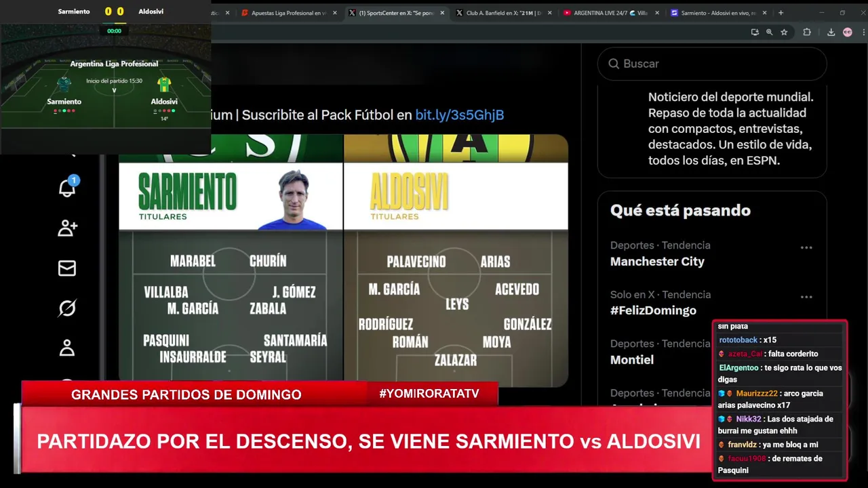This screenshot has width=868, height=488.
Task: Click chat username facuu1908
Action: [747, 459]
